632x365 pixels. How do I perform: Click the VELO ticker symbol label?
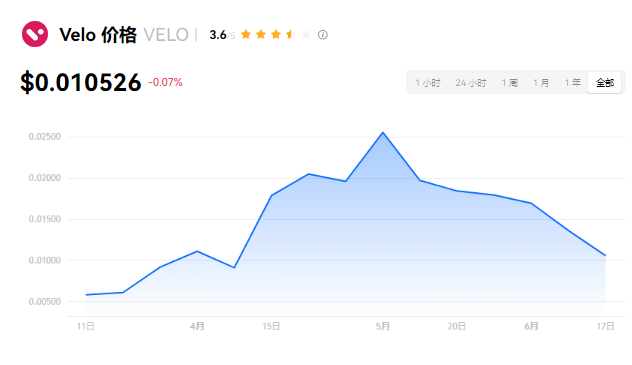pyautogui.click(x=166, y=35)
